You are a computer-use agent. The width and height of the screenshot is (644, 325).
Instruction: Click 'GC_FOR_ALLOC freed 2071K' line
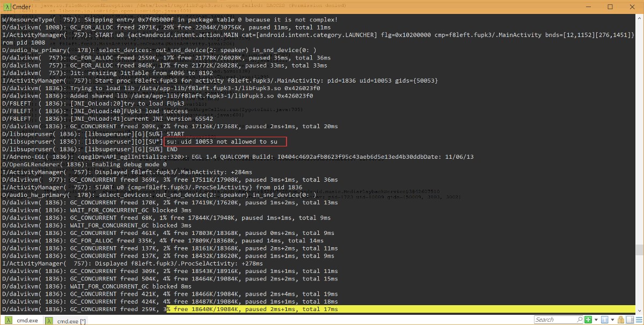click(x=166, y=27)
